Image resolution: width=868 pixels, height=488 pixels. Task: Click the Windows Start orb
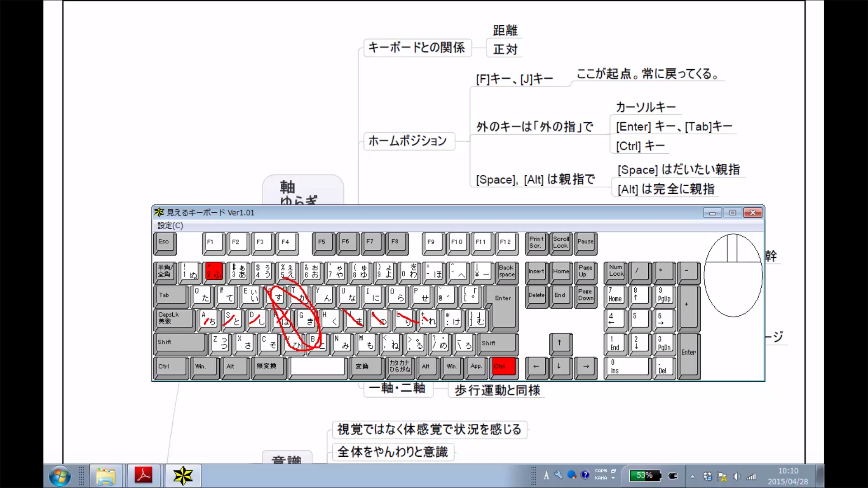coord(60,476)
